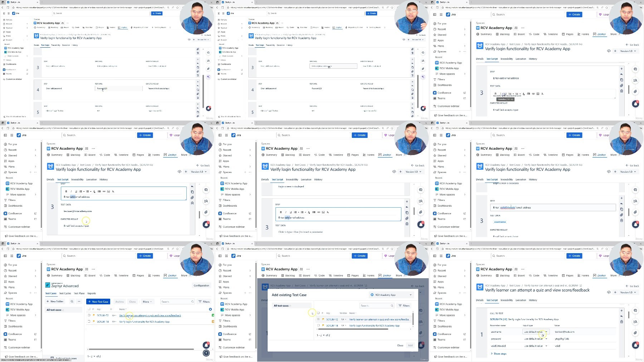Click Add in Add existing Test Case dialog
Viewport: 644px width, 362px height.
tap(410, 345)
